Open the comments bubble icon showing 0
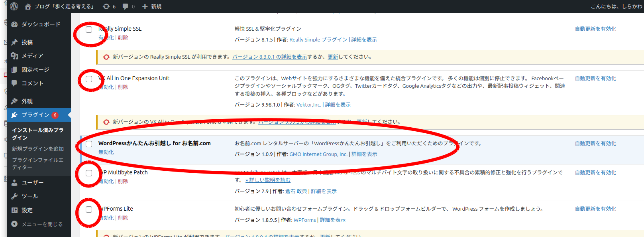Screen dimensions: 644x237 pyautogui.click(x=129, y=6)
